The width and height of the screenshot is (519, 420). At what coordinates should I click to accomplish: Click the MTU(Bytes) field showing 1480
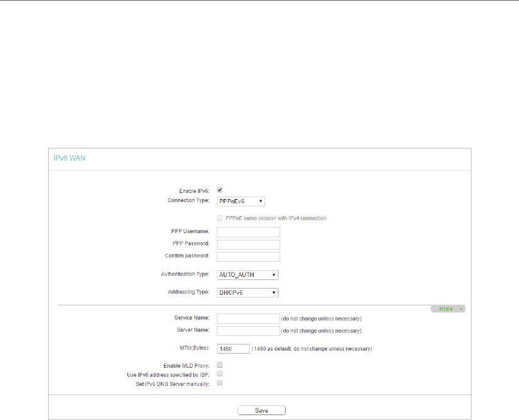click(233, 349)
